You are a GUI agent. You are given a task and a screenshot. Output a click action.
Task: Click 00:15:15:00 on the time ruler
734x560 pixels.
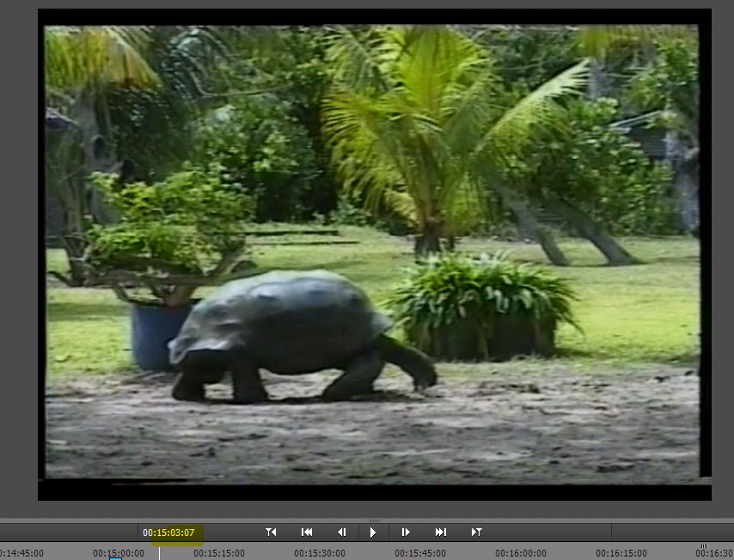coord(219,553)
